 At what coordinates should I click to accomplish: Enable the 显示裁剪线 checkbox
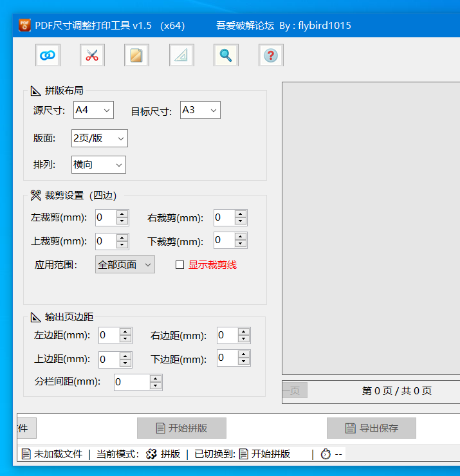[x=179, y=265]
